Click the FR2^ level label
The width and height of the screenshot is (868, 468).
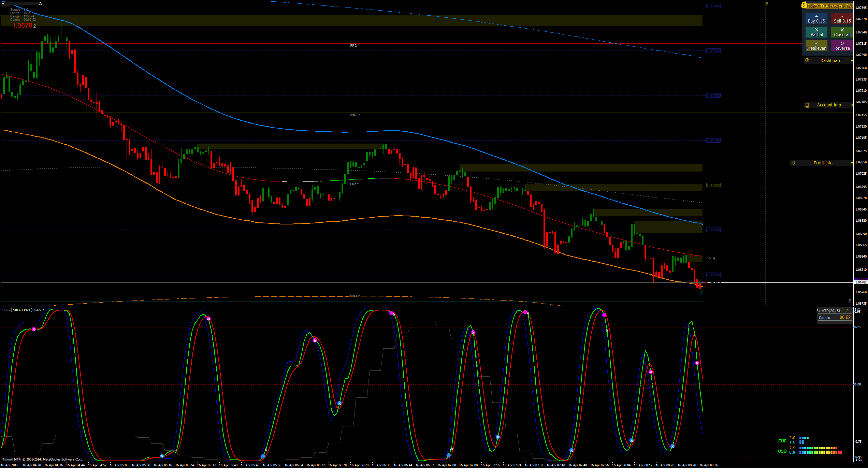coord(355,46)
